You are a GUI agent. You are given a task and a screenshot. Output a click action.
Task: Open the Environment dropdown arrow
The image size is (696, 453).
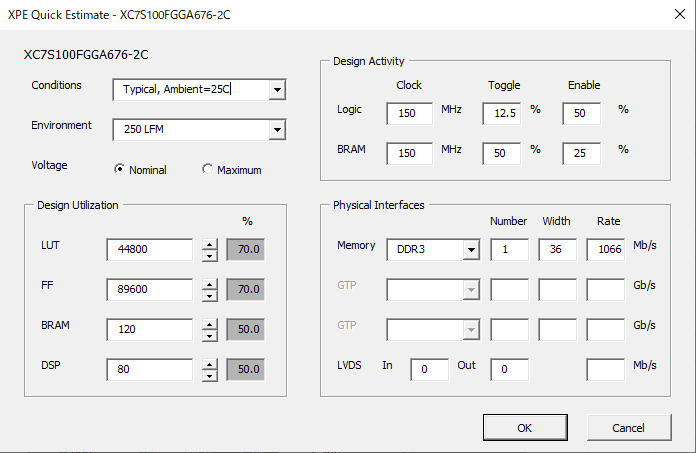pos(277,130)
